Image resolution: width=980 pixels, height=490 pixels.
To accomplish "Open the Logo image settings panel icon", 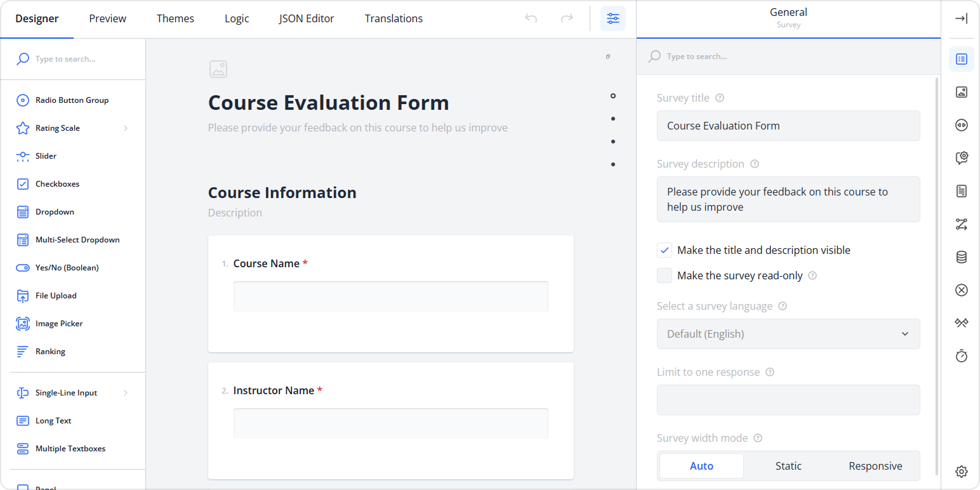I will tap(961, 92).
